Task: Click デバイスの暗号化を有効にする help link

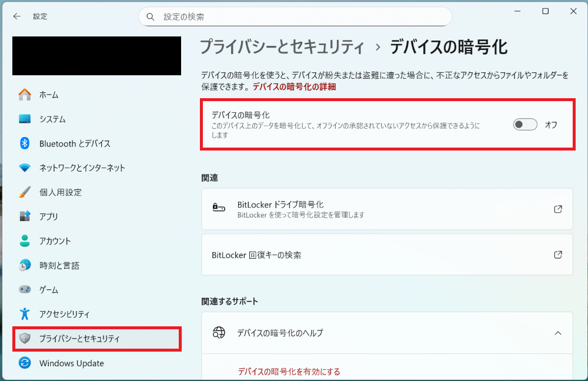Action: (289, 372)
